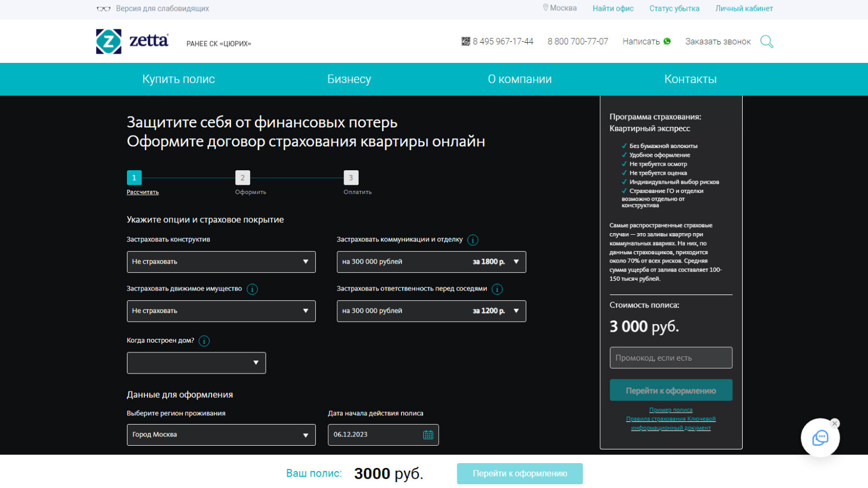Click the Рассчитать step label
868x488 pixels.
143,192
